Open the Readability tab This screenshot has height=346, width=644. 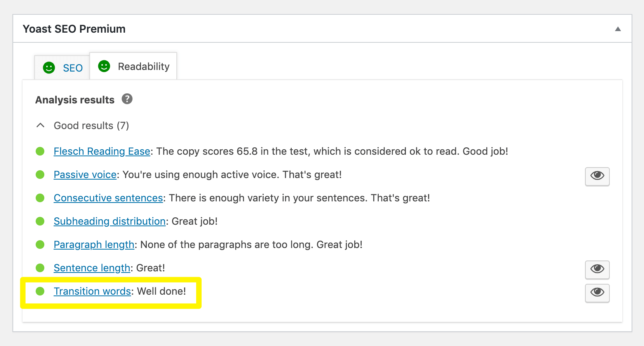[143, 66]
